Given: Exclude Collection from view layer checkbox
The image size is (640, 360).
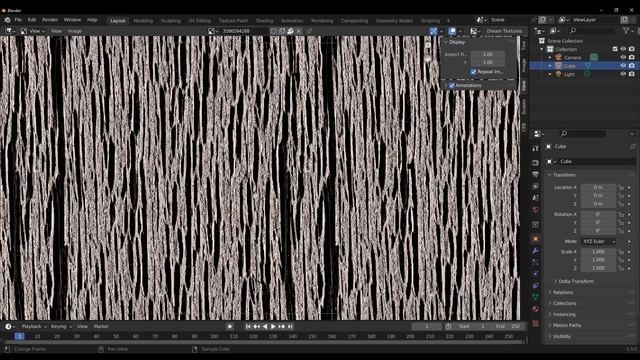Looking at the screenshot, I should [x=615, y=49].
